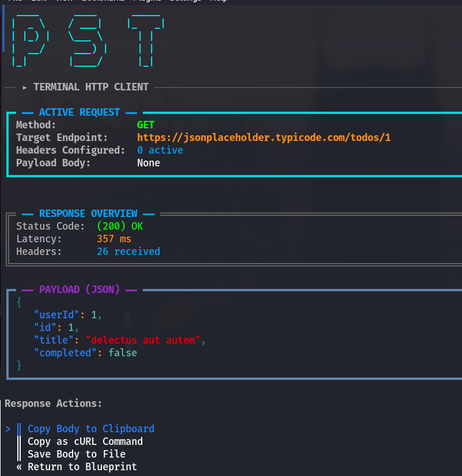The width and height of the screenshot is (462, 476).
Task: Go back via Return to Blueprint
Action: point(82,467)
